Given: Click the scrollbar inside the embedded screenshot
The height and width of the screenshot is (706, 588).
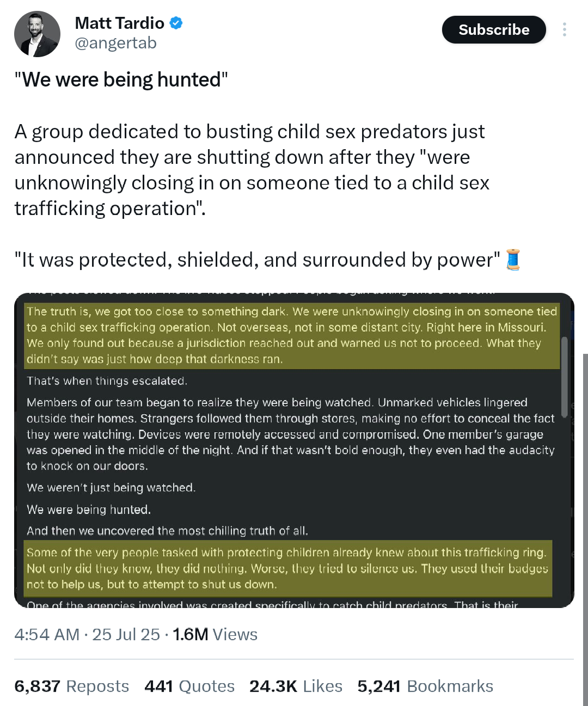Looking at the screenshot, I should pos(565,376).
